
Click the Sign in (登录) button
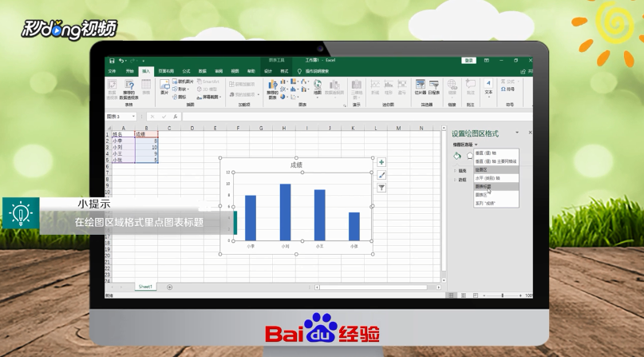tap(469, 61)
